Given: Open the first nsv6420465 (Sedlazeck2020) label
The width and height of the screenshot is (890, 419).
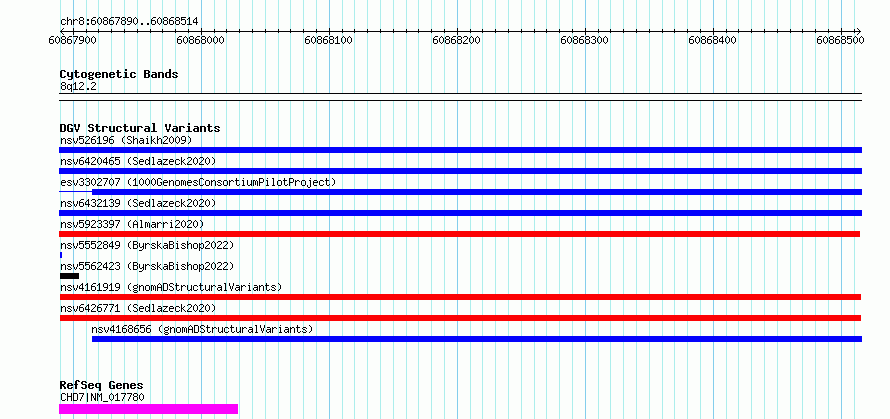Looking at the screenshot, I should (138, 161).
